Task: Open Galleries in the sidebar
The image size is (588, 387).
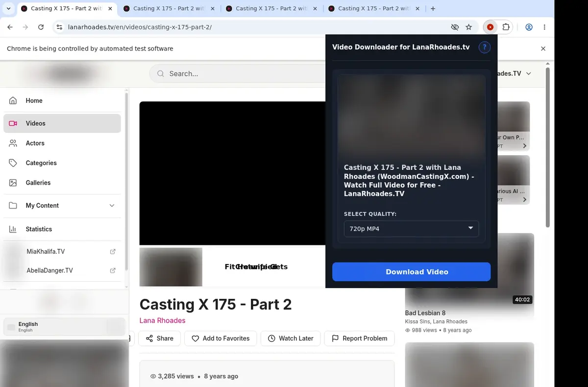Action: [x=62, y=182]
